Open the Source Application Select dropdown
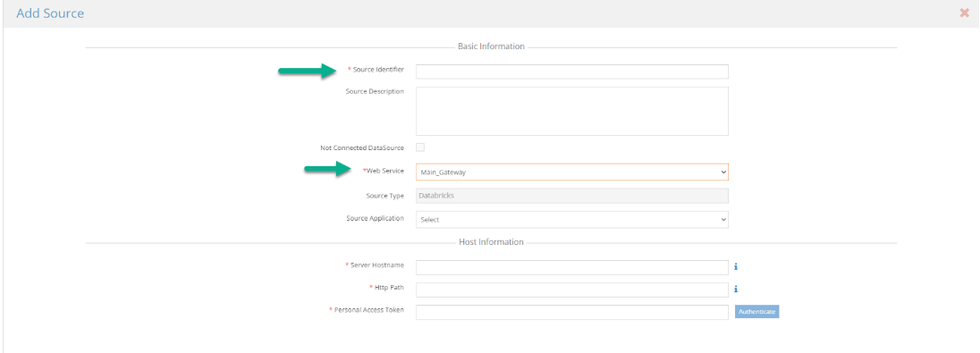Screen dimensions: 980x353 tap(572, 219)
